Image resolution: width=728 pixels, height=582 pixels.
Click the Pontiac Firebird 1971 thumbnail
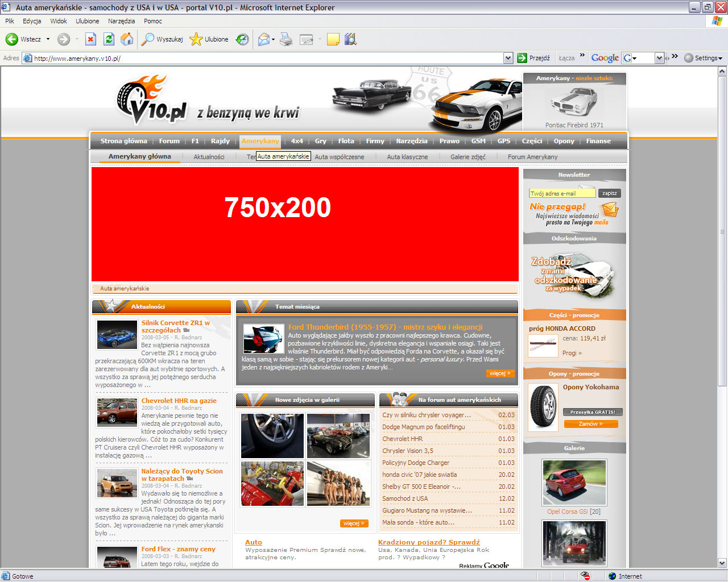[574, 102]
